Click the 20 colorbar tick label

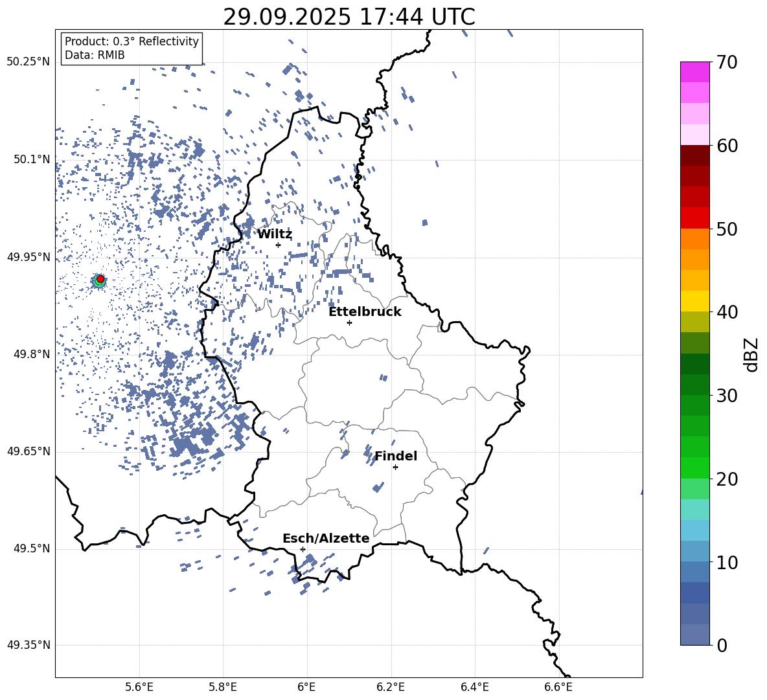click(727, 479)
